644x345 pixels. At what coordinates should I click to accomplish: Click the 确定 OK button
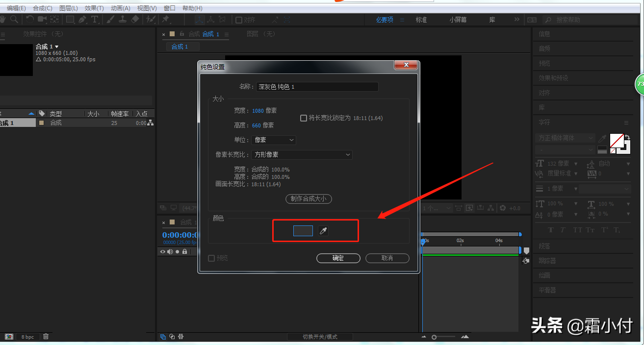(x=338, y=258)
